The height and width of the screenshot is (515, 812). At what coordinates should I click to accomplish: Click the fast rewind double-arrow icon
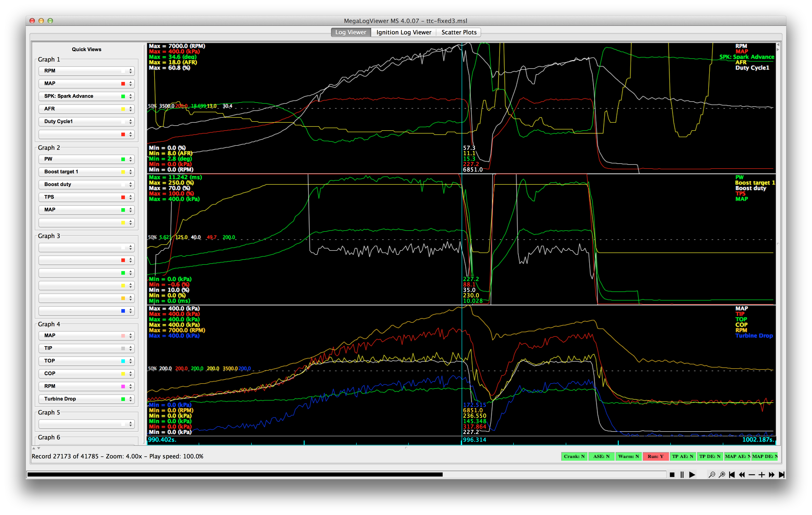(742, 474)
